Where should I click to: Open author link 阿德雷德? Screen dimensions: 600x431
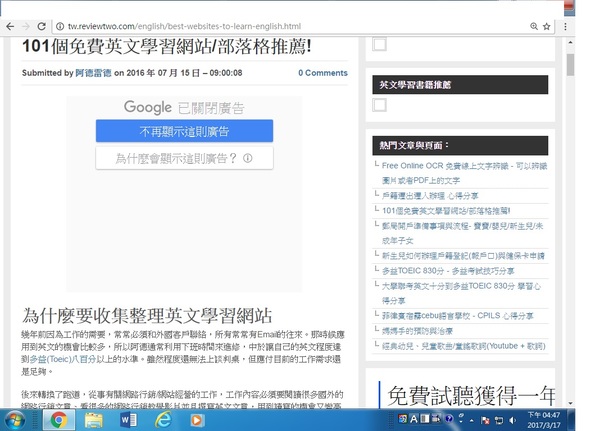point(94,73)
